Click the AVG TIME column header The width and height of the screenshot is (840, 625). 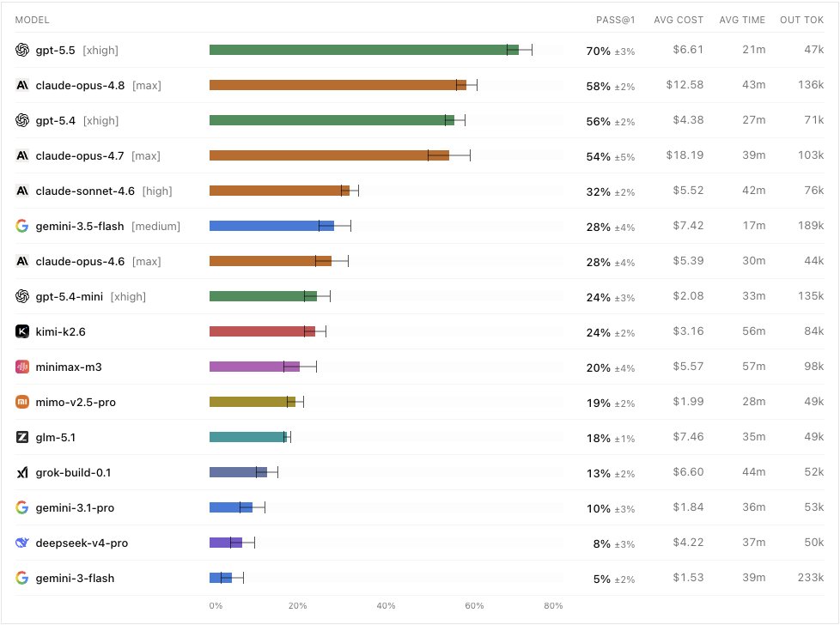pos(742,20)
